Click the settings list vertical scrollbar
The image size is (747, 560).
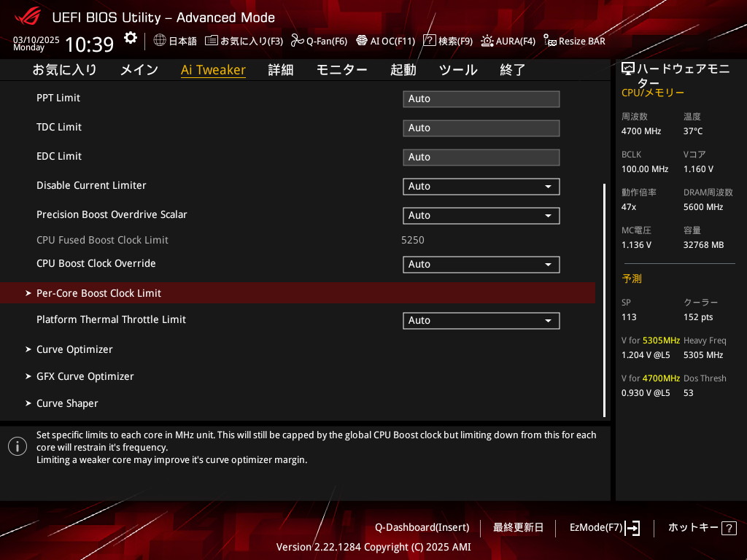[604, 300]
